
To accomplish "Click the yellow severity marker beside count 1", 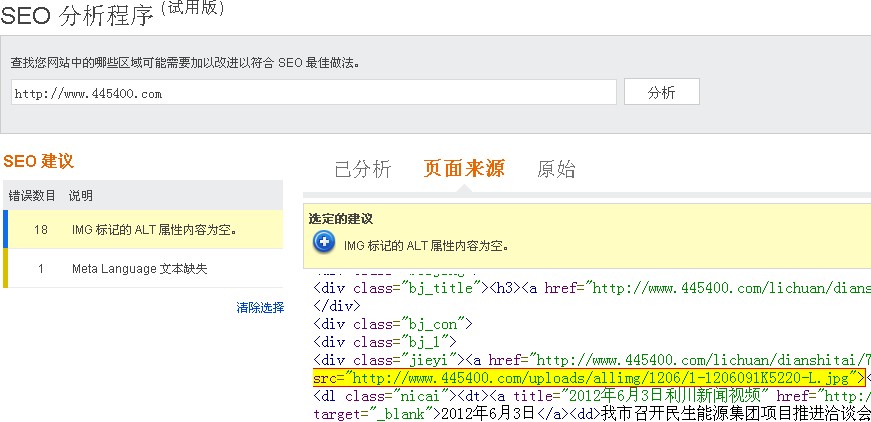I will pyautogui.click(x=4, y=269).
